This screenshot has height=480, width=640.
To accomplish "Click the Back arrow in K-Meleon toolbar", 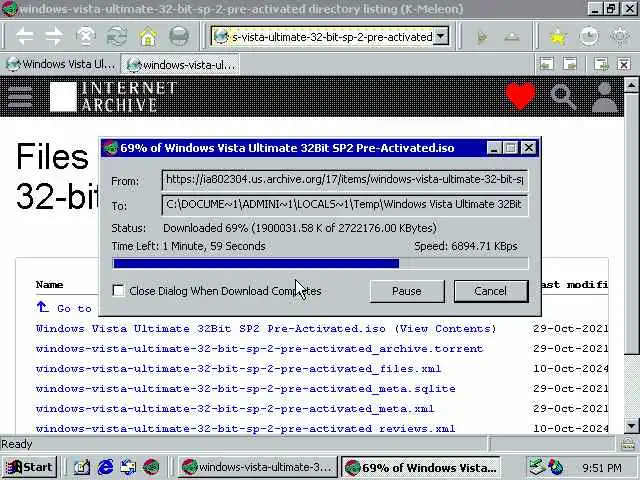I will 25,37.
